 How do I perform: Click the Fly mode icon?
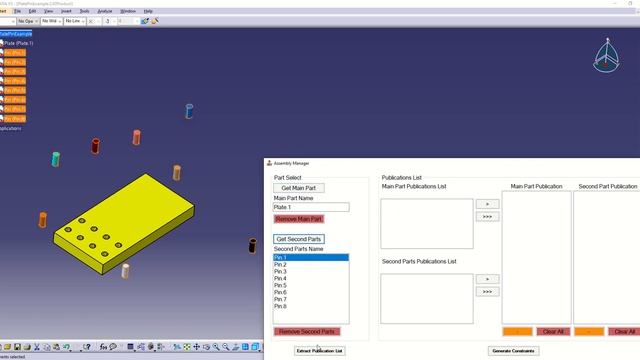(177, 347)
